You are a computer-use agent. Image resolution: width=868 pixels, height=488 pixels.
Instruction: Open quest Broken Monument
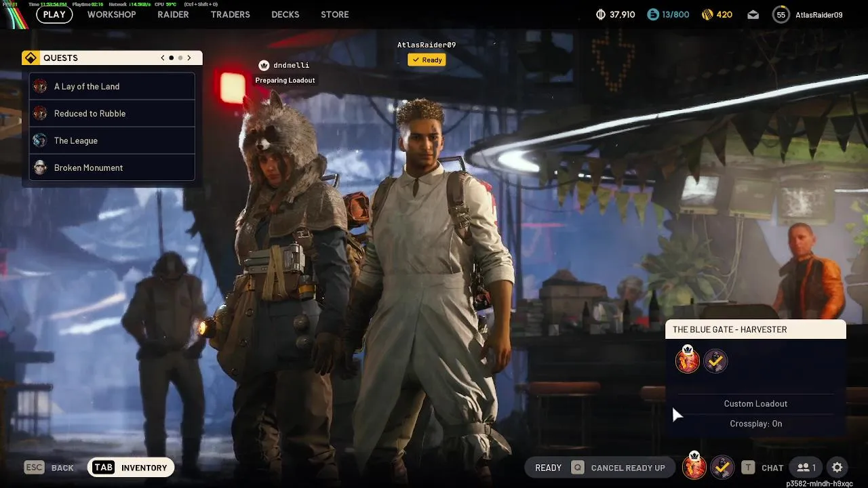click(x=112, y=167)
